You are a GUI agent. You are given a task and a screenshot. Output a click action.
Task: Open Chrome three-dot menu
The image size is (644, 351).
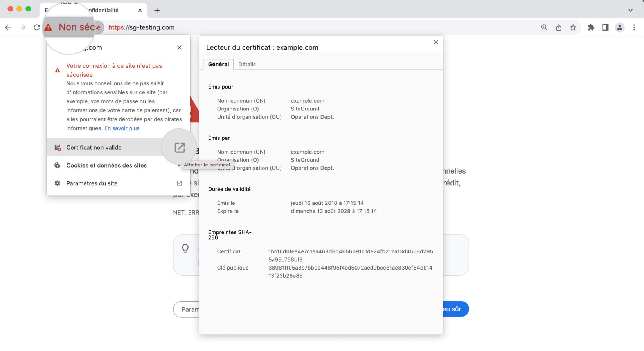(634, 27)
